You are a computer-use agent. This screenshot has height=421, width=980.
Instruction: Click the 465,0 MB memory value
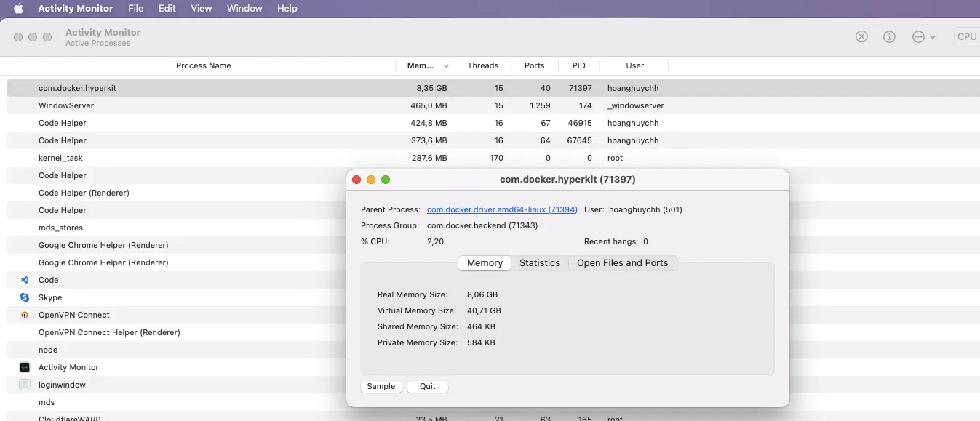(x=429, y=105)
